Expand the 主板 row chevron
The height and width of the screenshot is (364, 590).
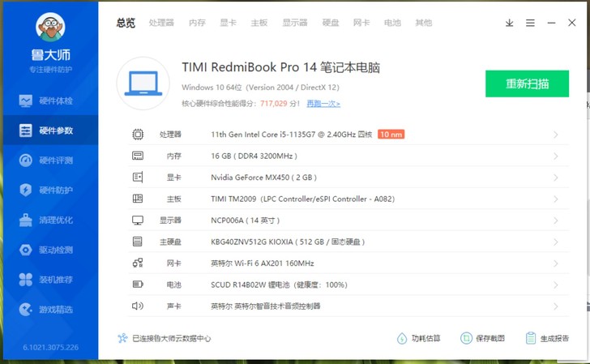tap(555, 199)
